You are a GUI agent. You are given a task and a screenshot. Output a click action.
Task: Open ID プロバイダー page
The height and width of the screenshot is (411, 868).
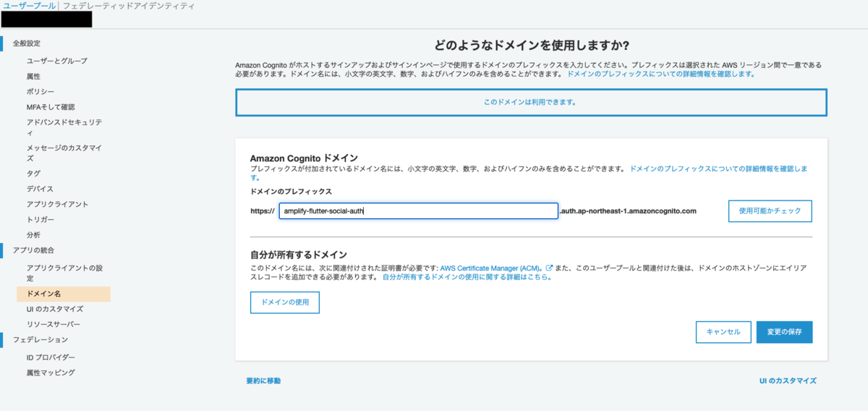[x=51, y=357]
